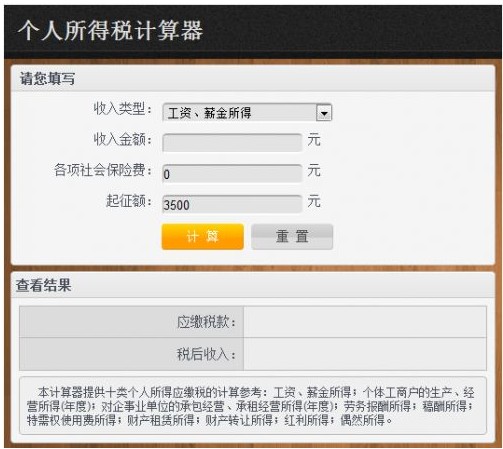Image resolution: width=503 pixels, height=449 pixels.
Task: Click the gray 重置 button
Action: pos(292,237)
